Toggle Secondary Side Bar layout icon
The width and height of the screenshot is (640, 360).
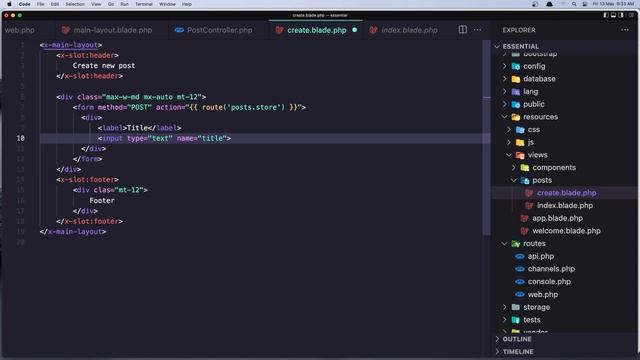621,15
